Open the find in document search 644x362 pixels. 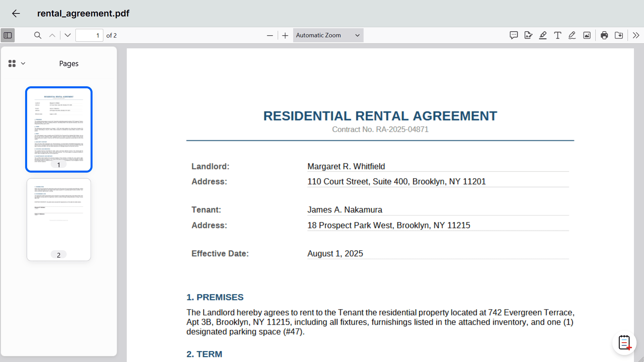(x=38, y=35)
